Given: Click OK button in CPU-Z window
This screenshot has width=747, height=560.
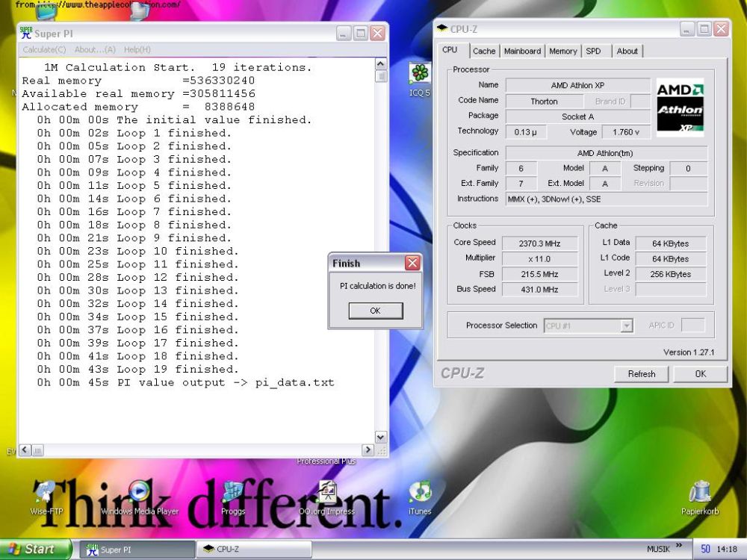Looking at the screenshot, I should click(701, 374).
